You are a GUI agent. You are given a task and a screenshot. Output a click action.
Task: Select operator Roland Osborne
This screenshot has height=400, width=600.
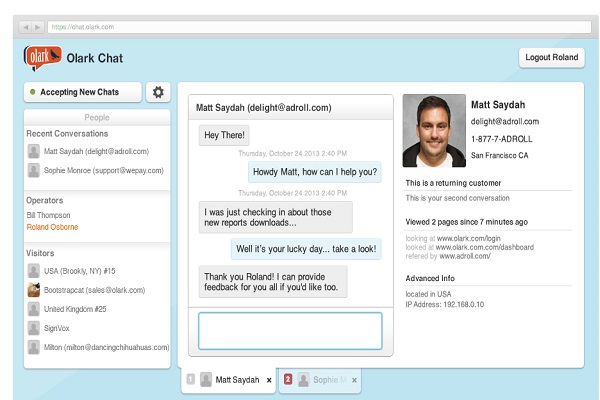[x=52, y=227]
